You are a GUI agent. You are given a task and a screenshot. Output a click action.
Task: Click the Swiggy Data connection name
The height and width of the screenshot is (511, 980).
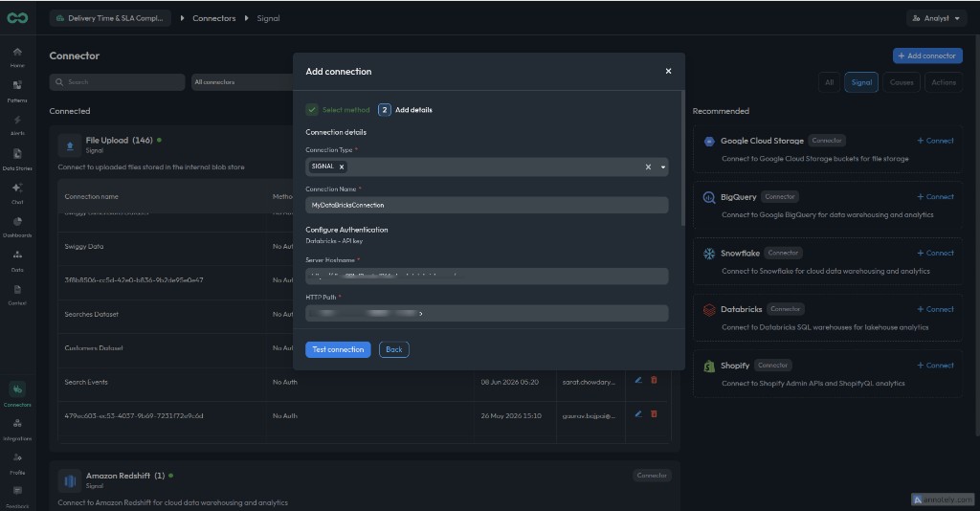84,247
